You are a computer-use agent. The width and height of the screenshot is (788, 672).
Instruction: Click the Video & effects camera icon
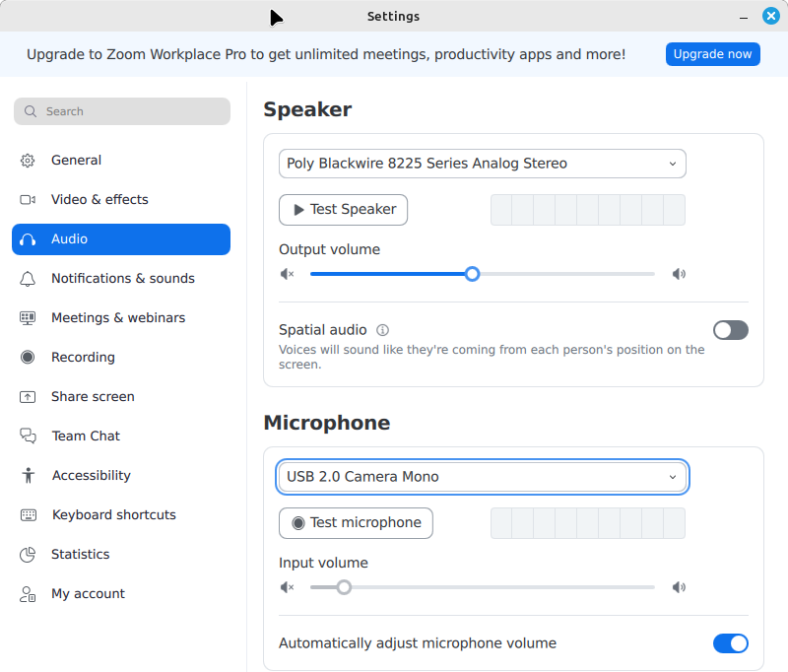(x=28, y=200)
